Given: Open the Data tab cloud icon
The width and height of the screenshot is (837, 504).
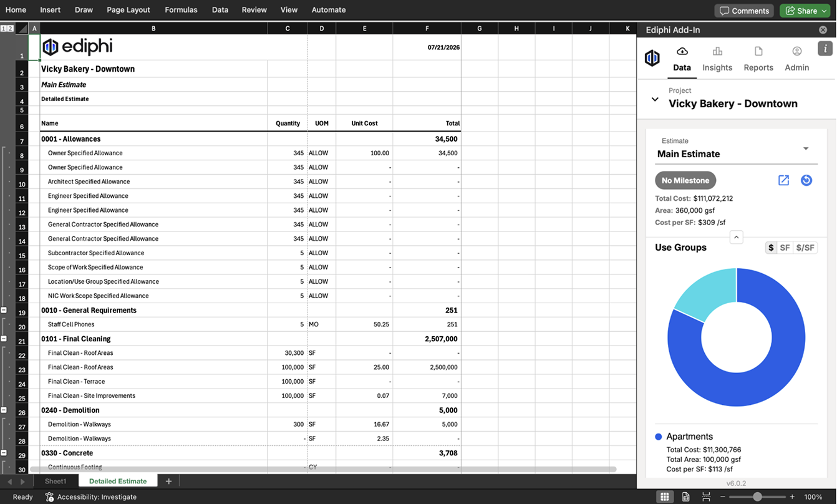Looking at the screenshot, I should 682,51.
